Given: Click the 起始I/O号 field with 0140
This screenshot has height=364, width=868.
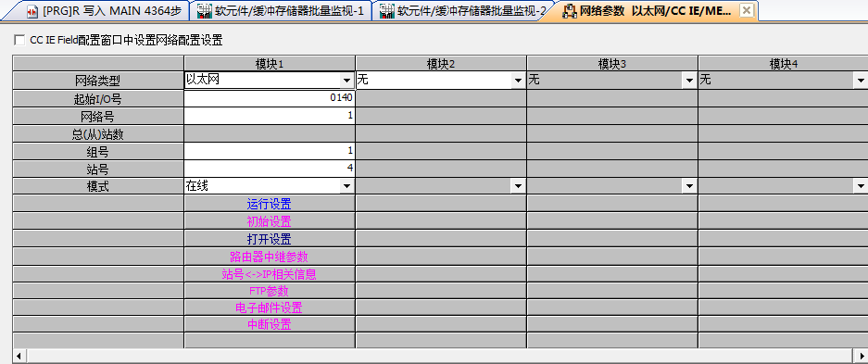Looking at the screenshot, I should point(269,98).
